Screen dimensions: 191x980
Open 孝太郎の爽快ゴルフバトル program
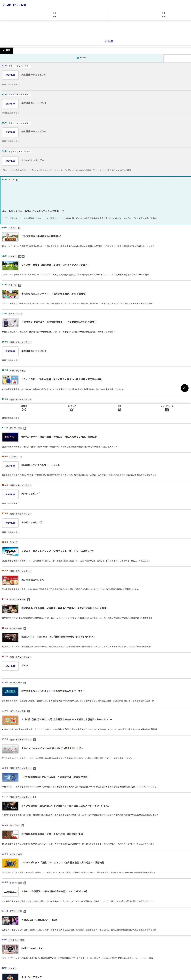54,294
